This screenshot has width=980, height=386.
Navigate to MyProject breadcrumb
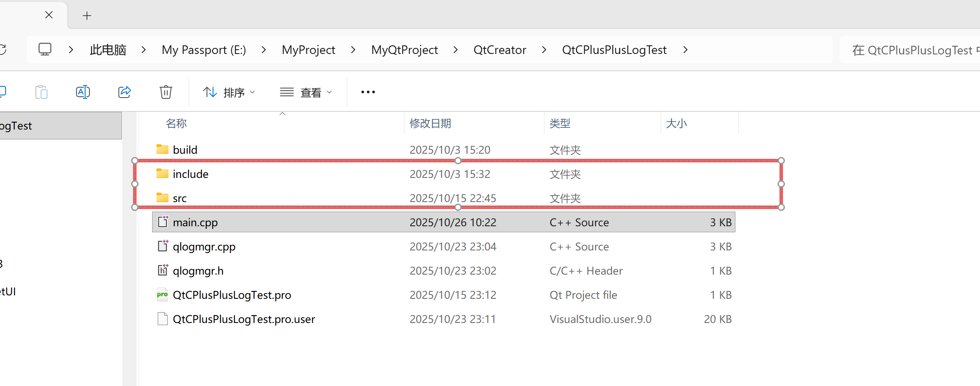point(309,50)
